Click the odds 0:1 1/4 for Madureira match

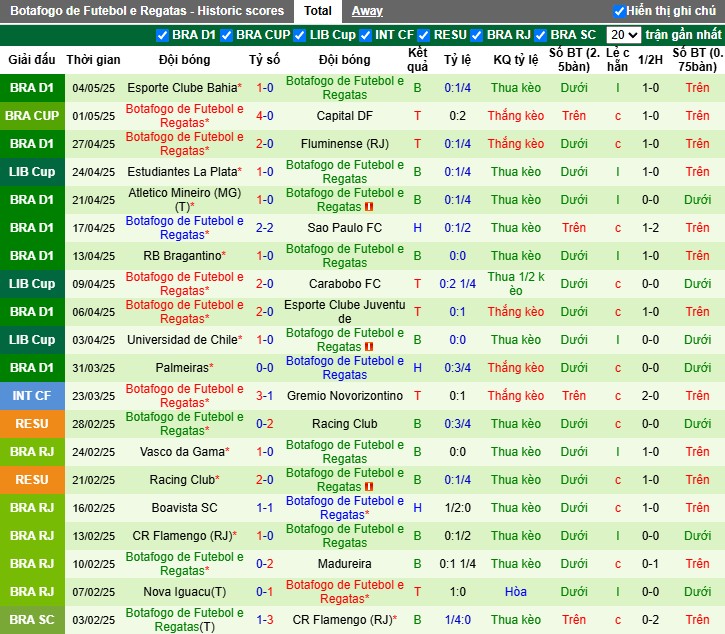click(x=457, y=564)
